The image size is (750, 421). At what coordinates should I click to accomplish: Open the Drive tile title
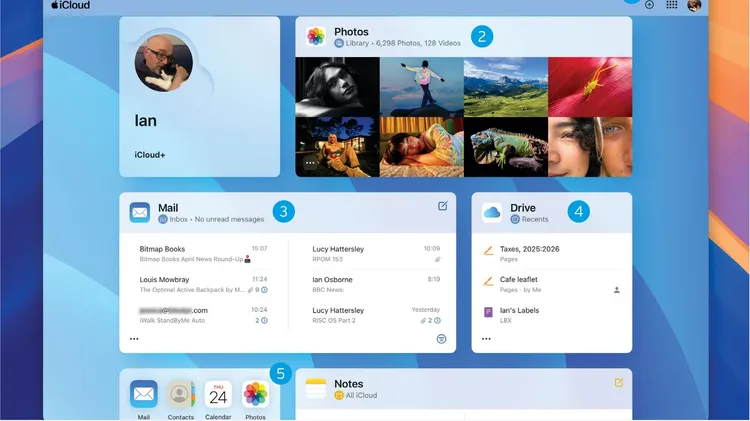(523, 208)
